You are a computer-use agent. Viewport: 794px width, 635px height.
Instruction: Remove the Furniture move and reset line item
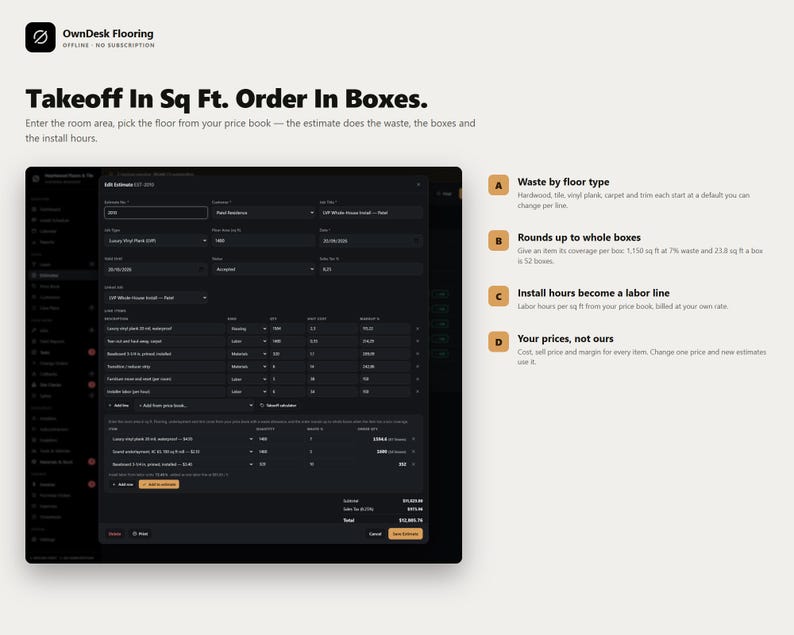tap(417, 379)
